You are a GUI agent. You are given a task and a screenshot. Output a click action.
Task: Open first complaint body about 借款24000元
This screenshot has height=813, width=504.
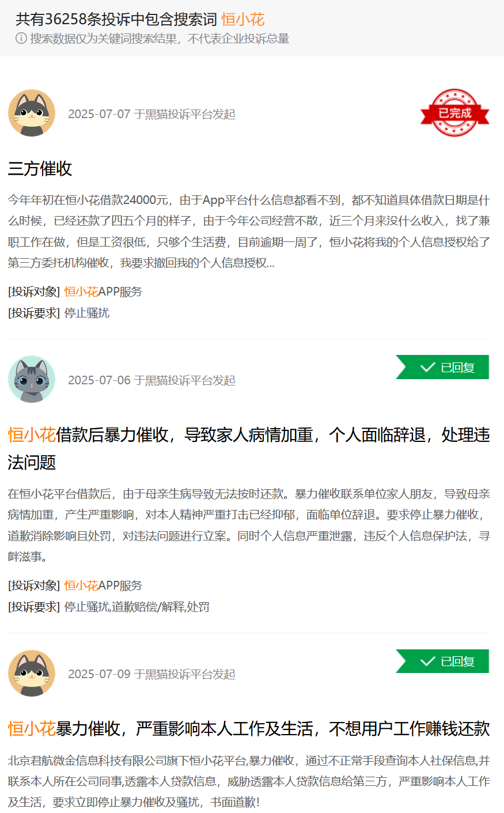(x=249, y=231)
